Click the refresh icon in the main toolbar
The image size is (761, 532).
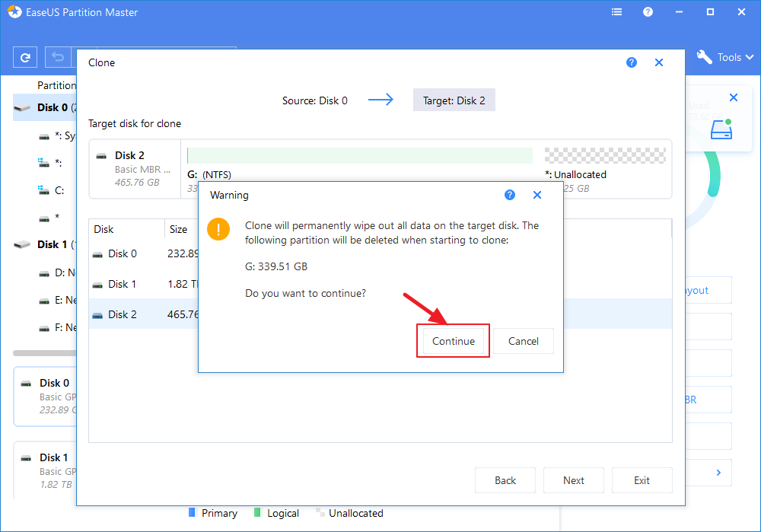pyautogui.click(x=26, y=57)
